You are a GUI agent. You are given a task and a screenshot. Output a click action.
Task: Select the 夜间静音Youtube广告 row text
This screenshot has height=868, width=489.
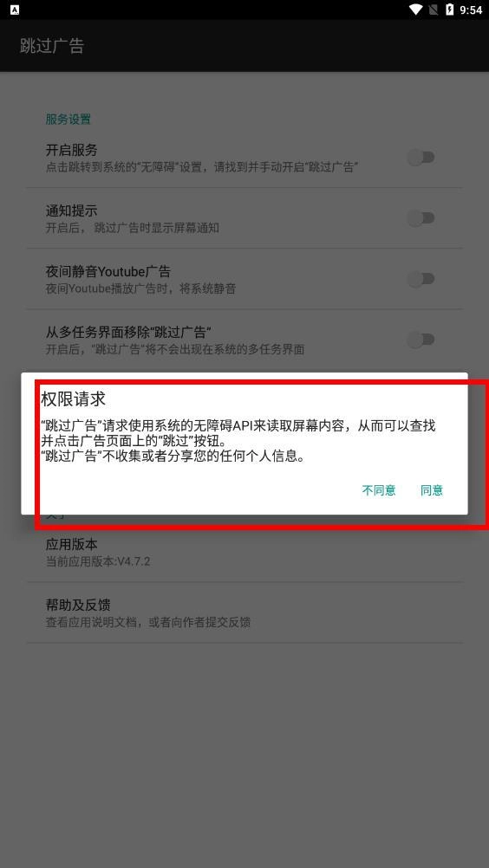(x=140, y=280)
